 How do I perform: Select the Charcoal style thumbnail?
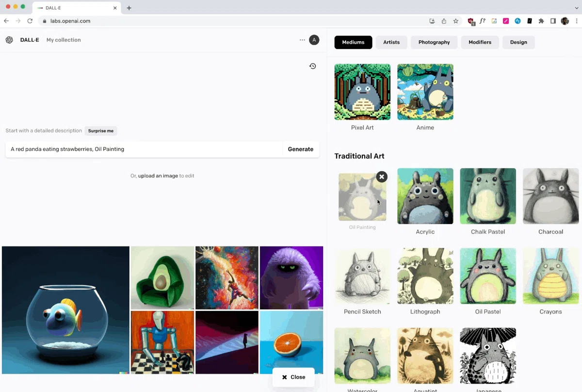click(x=550, y=196)
